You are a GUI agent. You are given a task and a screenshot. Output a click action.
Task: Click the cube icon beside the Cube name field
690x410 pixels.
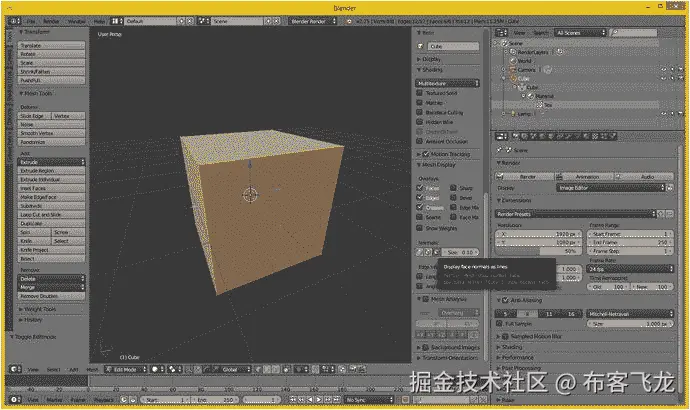tap(421, 46)
